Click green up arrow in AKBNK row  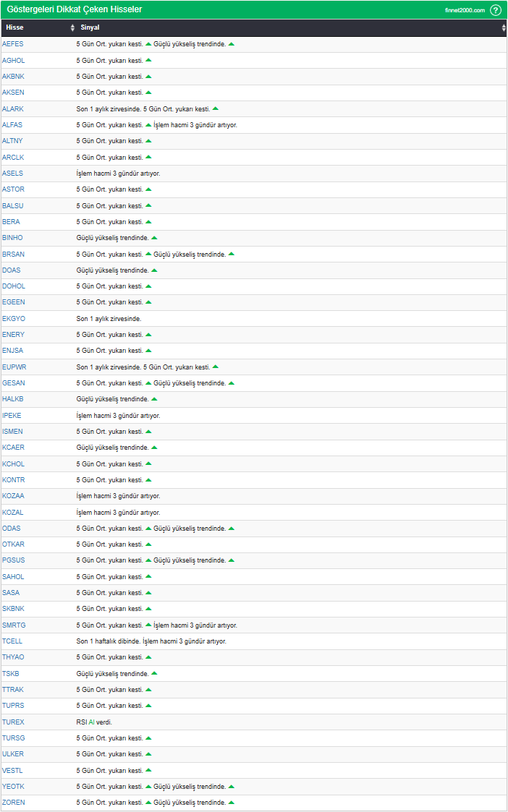[x=148, y=76]
